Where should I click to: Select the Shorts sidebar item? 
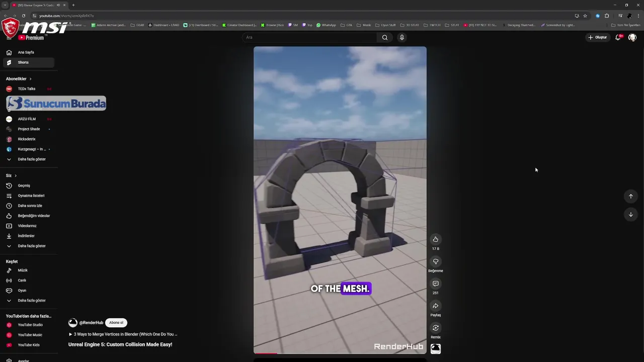click(x=29, y=62)
